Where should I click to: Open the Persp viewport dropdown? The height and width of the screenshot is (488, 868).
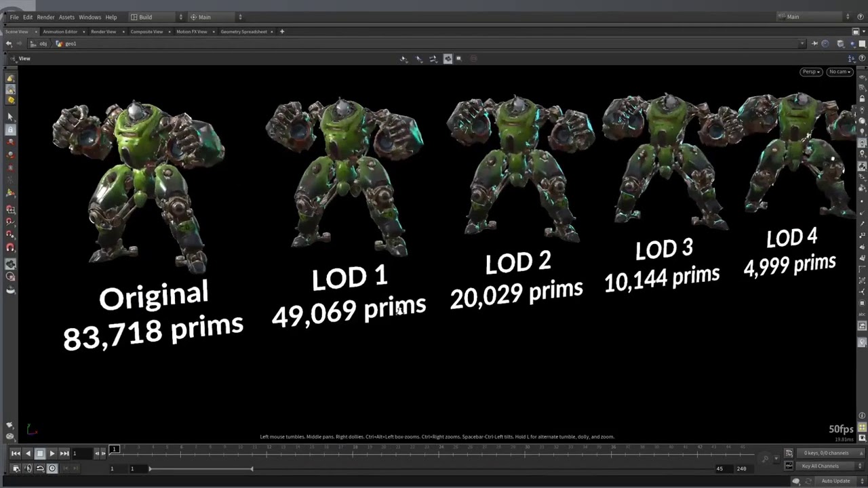(x=811, y=72)
